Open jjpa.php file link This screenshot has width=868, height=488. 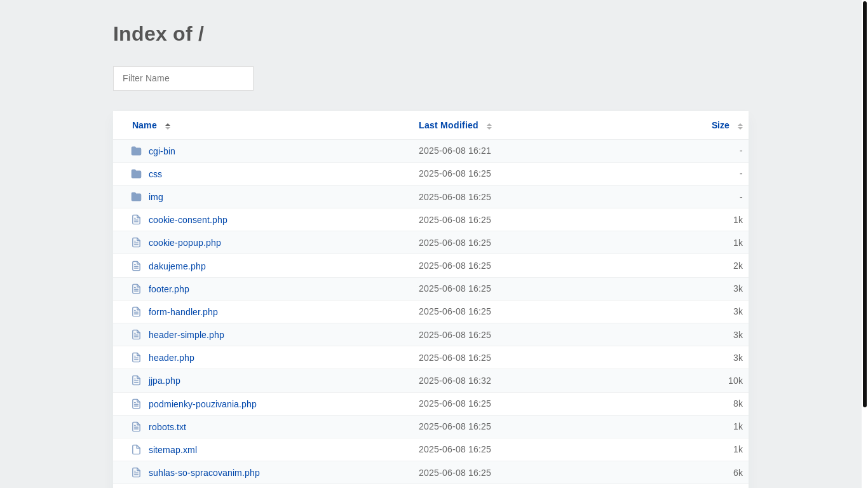click(x=165, y=381)
